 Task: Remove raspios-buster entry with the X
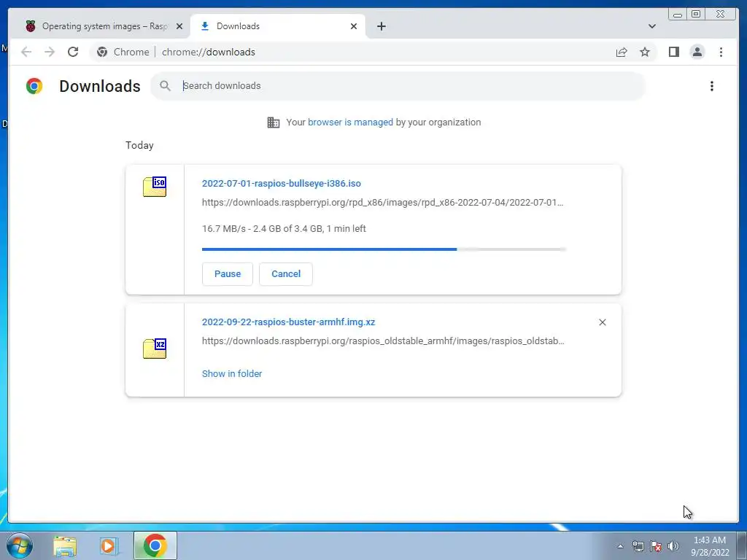pyautogui.click(x=602, y=322)
